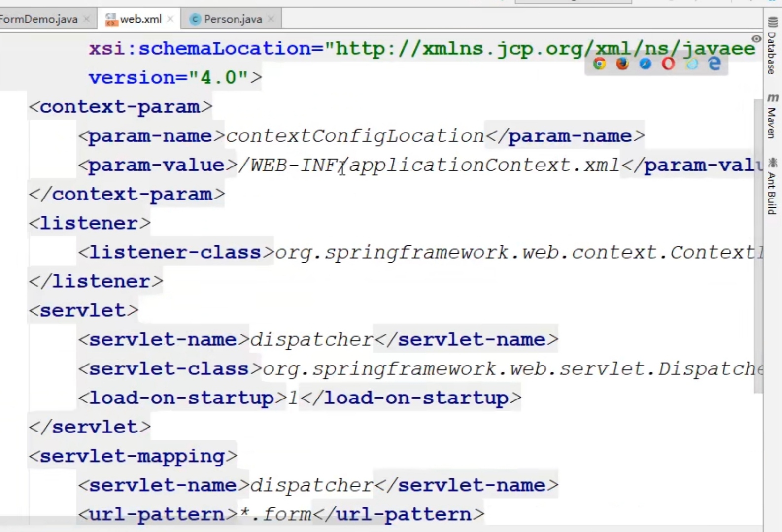This screenshot has height=532, width=782.
Task: Switch to the FormDemo.java tab
Action: [39, 19]
